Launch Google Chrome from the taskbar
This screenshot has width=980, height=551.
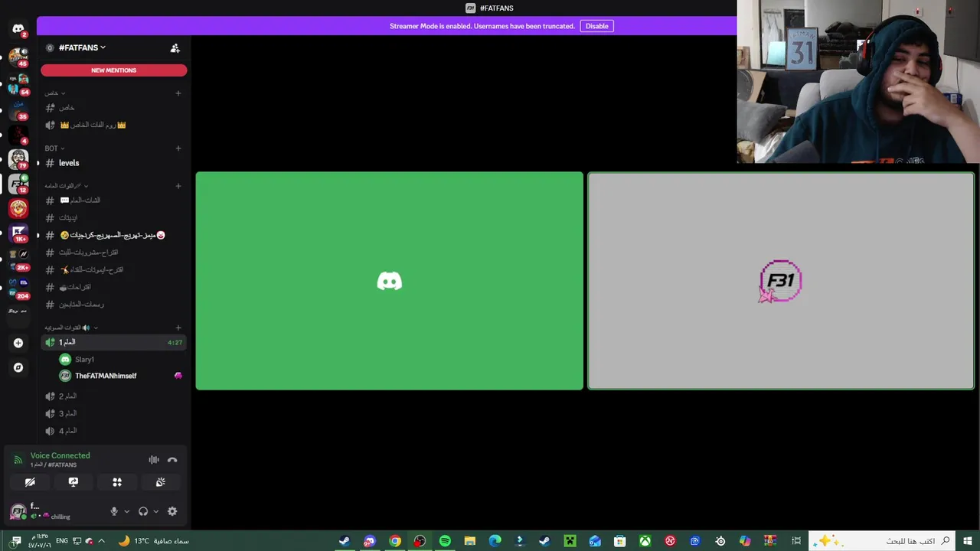tap(395, 541)
